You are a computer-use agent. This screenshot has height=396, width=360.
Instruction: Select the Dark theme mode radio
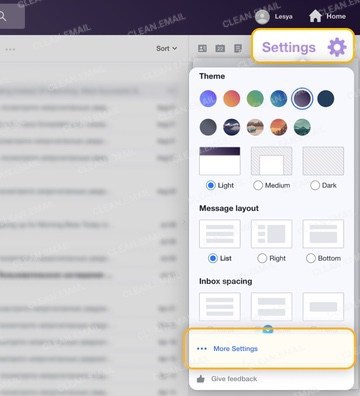pyautogui.click(x=315, y=185)
